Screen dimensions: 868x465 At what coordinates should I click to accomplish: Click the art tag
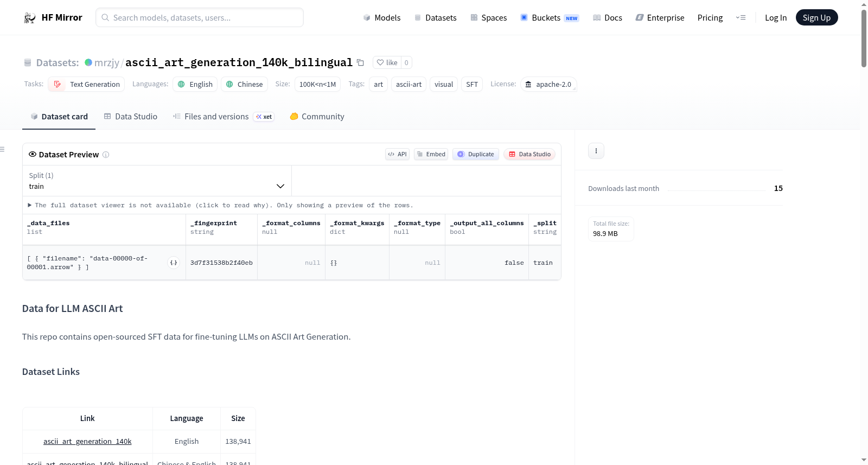click(x=379, y=84)
